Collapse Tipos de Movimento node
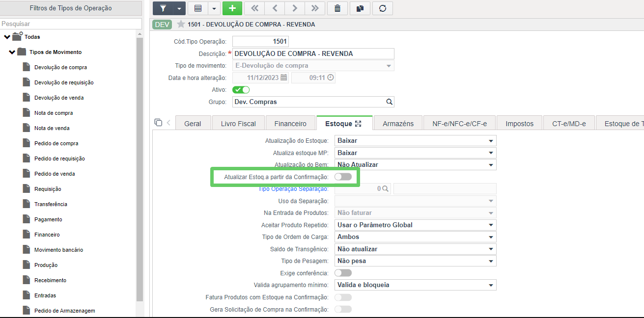Image resolution: width=644 pixels, height=318 pixels. click(12, 52)
